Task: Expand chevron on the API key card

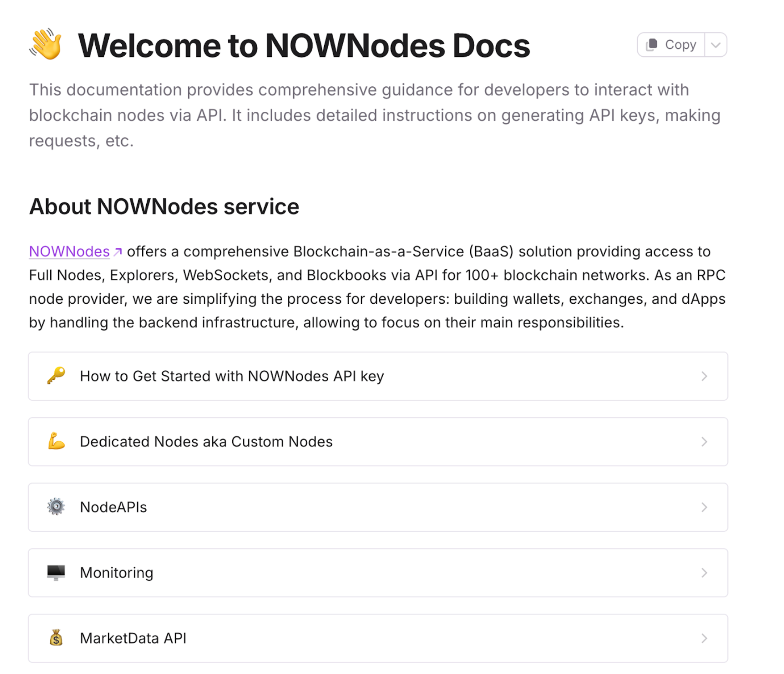Action: pyautogui.click(x=704, y=376)
